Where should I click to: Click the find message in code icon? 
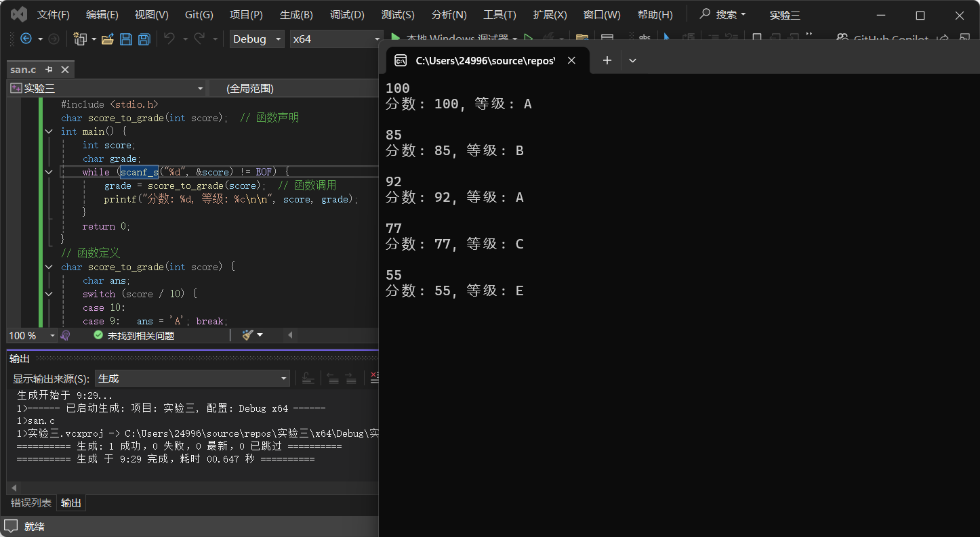point(308,379)
